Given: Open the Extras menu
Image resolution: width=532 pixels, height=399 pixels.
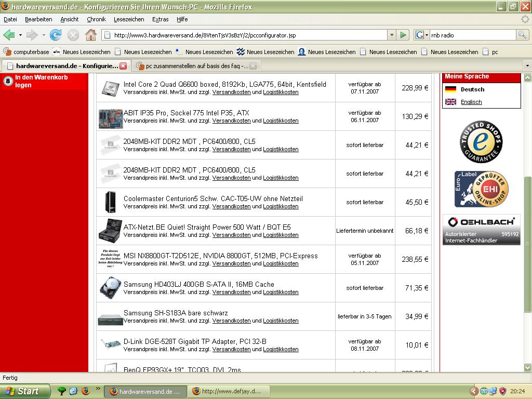Looking at the screenshot, I should point(161,19).
